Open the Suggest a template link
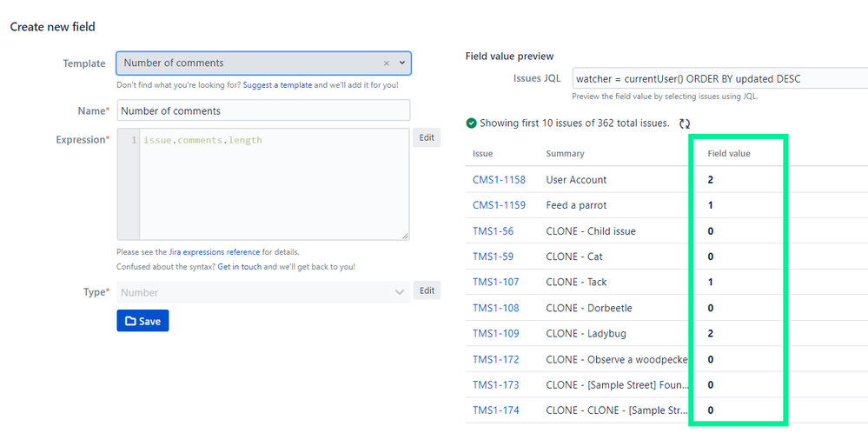868x440 pixels. click(277, 85)
